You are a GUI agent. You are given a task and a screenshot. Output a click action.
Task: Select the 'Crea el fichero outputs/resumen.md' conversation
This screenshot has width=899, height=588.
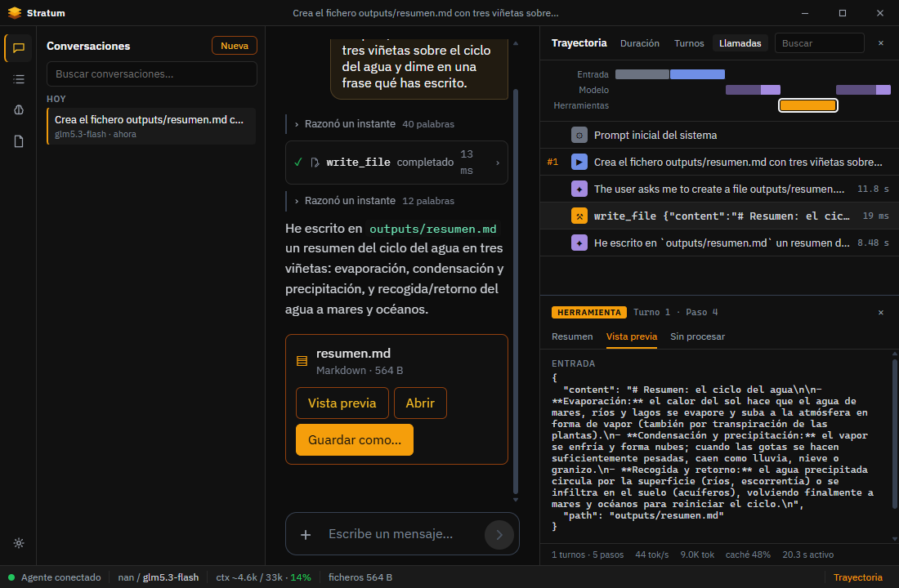point(152,126)
